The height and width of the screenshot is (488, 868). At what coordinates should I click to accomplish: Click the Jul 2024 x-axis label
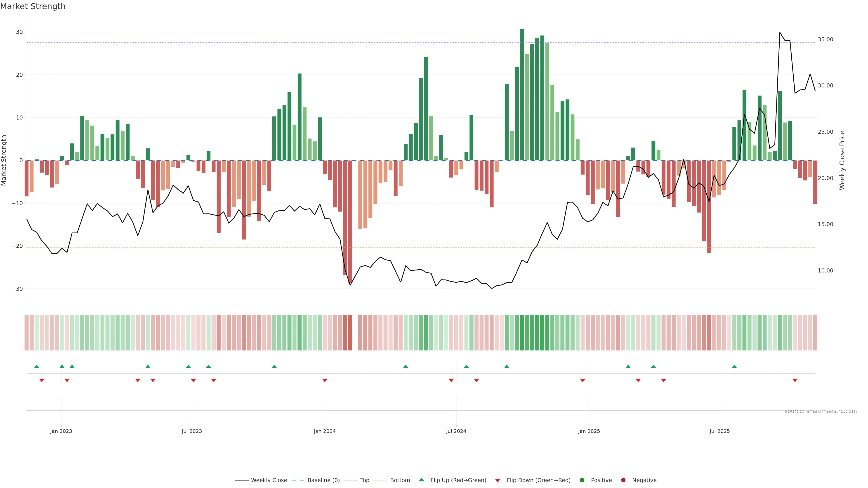(456, 431)
